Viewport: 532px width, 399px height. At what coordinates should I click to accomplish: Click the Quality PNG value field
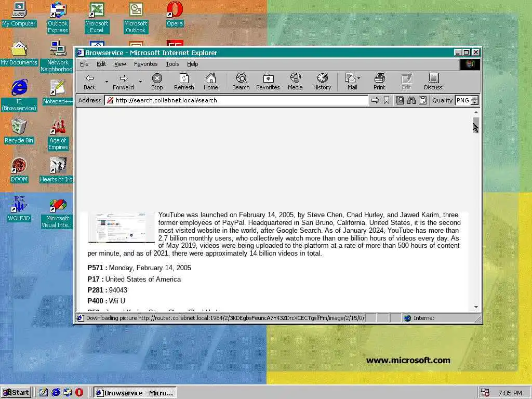tap(463, 100)
